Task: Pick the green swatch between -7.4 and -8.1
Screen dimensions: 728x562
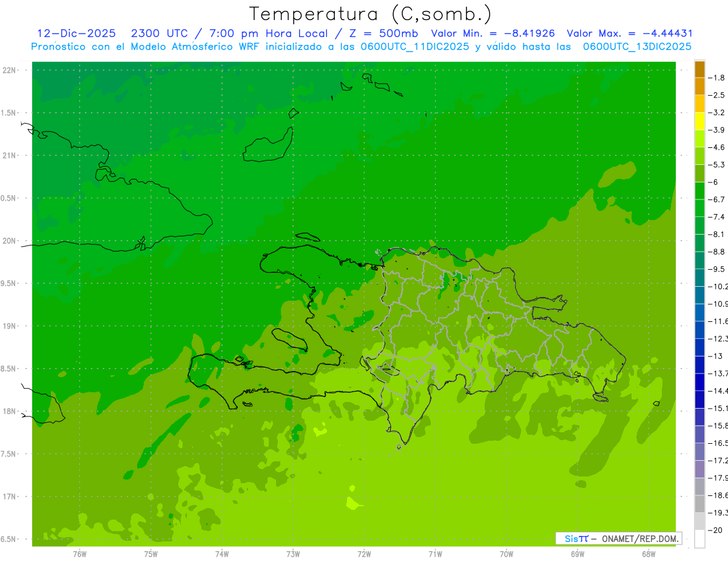Action: coord(699,226)
